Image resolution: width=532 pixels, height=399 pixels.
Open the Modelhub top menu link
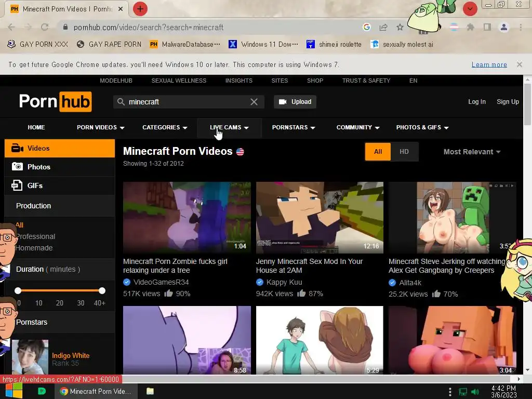tap(116, 81)
